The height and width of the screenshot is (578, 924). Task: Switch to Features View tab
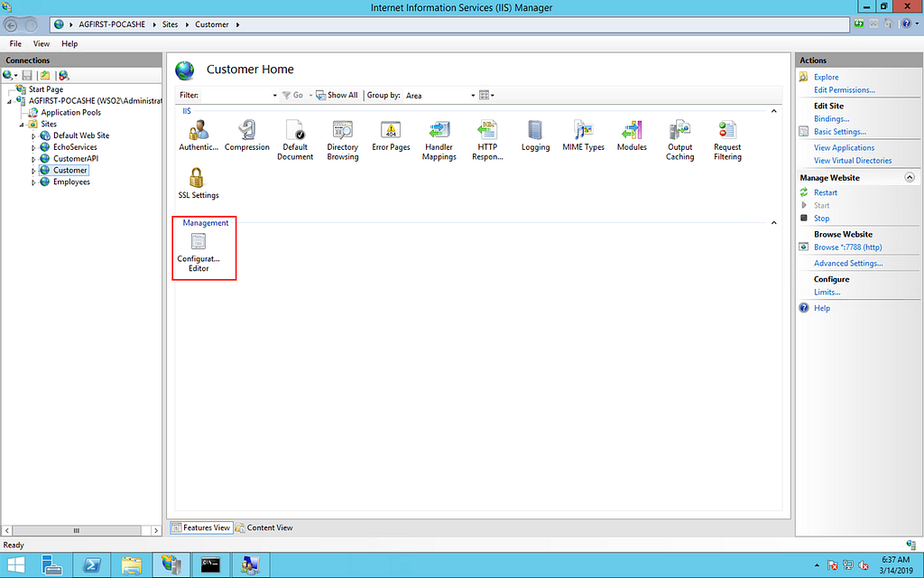pyautogui.click(x=201, y=527)
